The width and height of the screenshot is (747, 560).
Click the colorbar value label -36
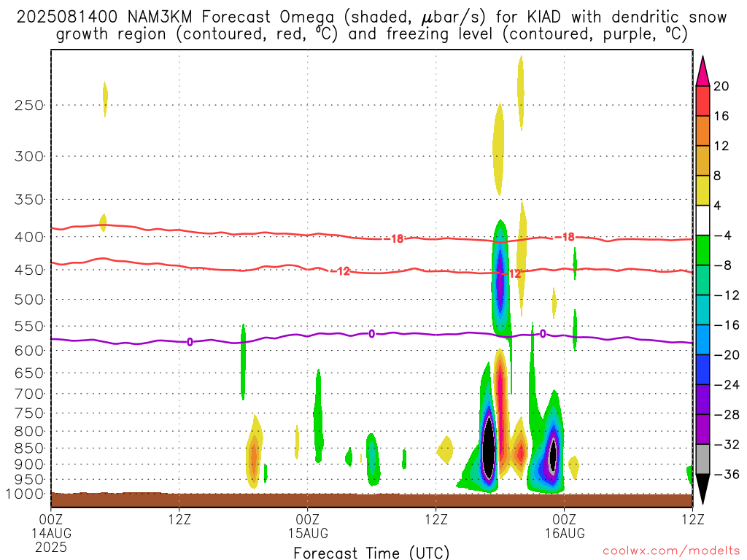tap(727, 474)
